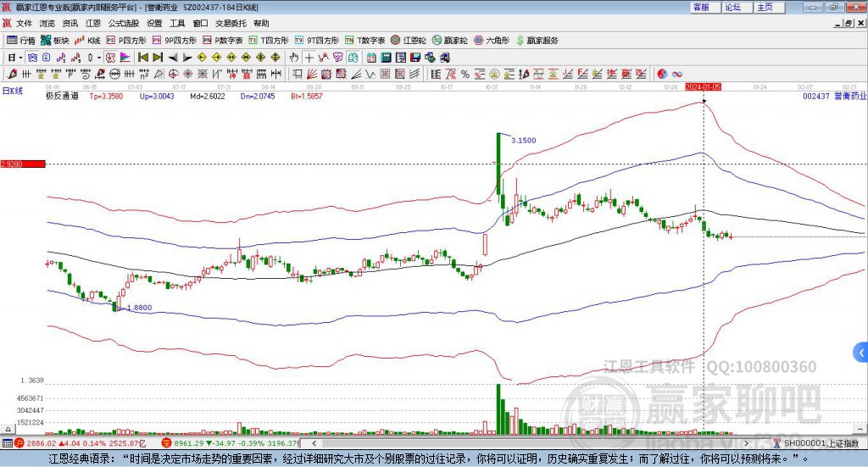The width and height of the screenshot is (868, 467).
Task: Jump to first bar icon
Action: point(142,58)
